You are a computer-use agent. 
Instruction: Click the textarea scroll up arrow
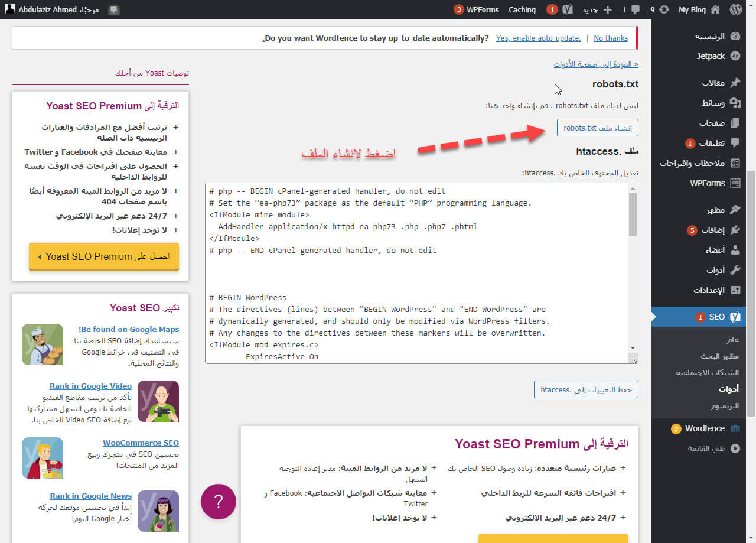coord(633,188)
